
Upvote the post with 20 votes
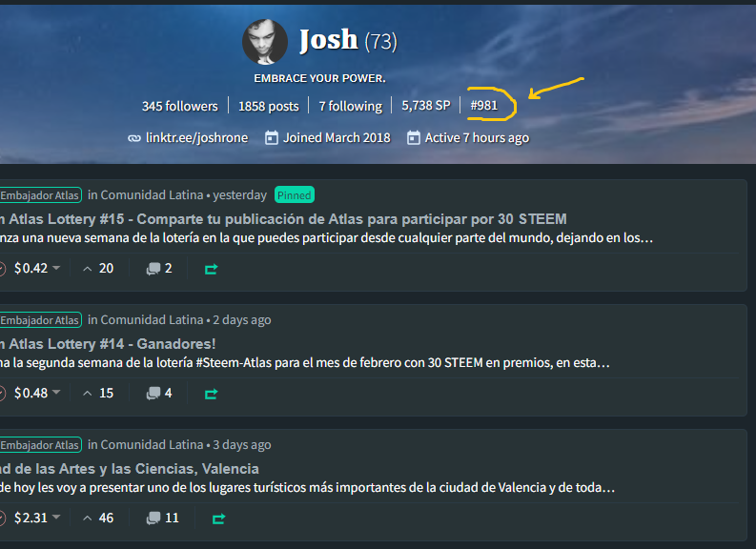(88, 269)
